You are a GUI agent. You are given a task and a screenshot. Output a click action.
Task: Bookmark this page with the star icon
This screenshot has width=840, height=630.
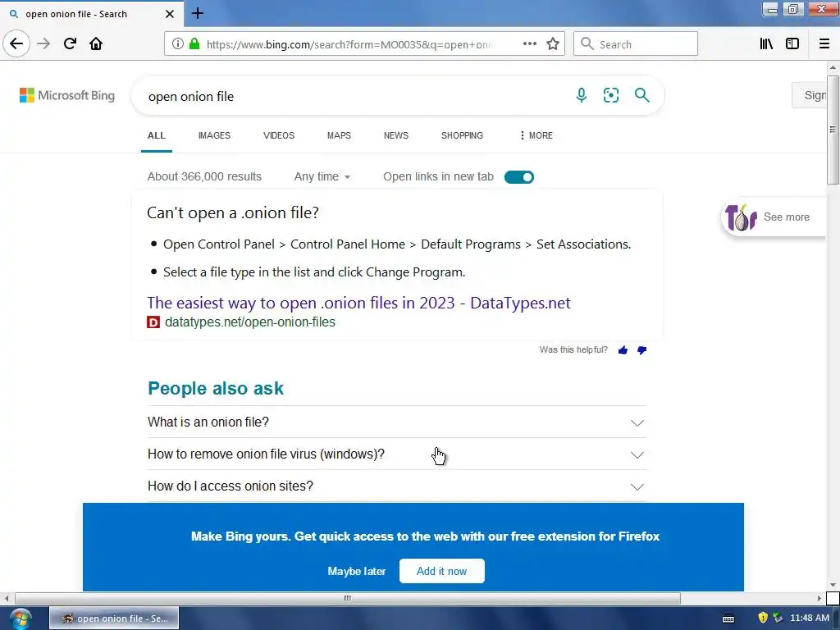click(553, 44)
